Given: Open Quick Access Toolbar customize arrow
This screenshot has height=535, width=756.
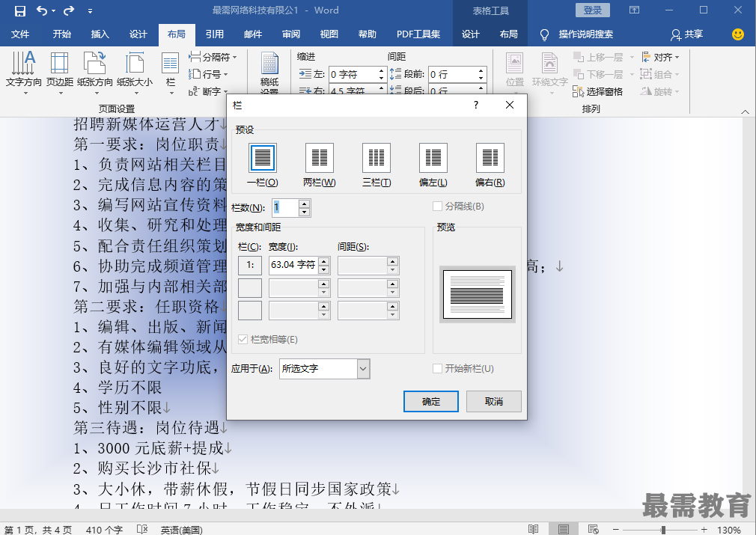Looking at the screenshot, I should (90, 11).
